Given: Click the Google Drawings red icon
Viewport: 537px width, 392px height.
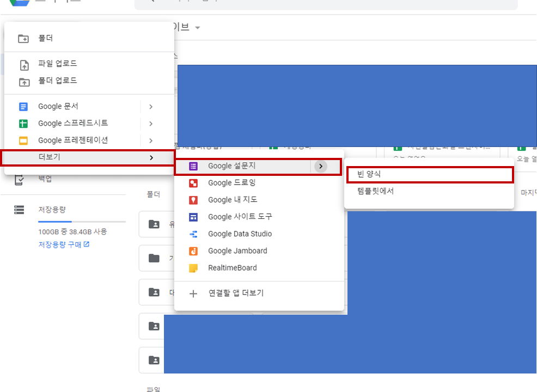Looking at the screenshot, I should pos(193,183).
